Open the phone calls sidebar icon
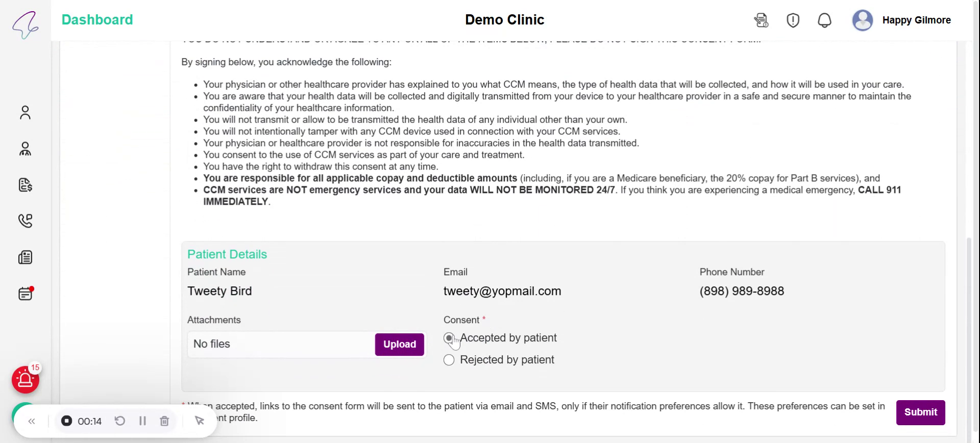This screenshot has width=980, height=443. [25, 220]
